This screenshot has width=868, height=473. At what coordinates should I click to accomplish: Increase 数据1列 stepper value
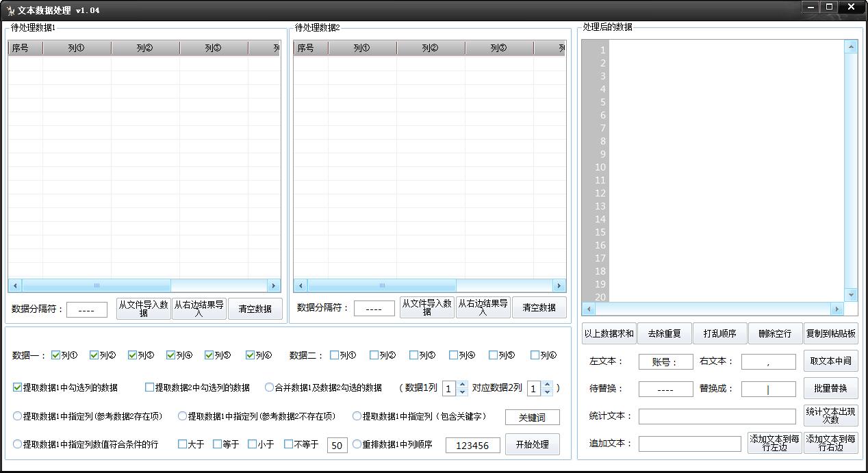pyautogui.click(x=462, y=385)
